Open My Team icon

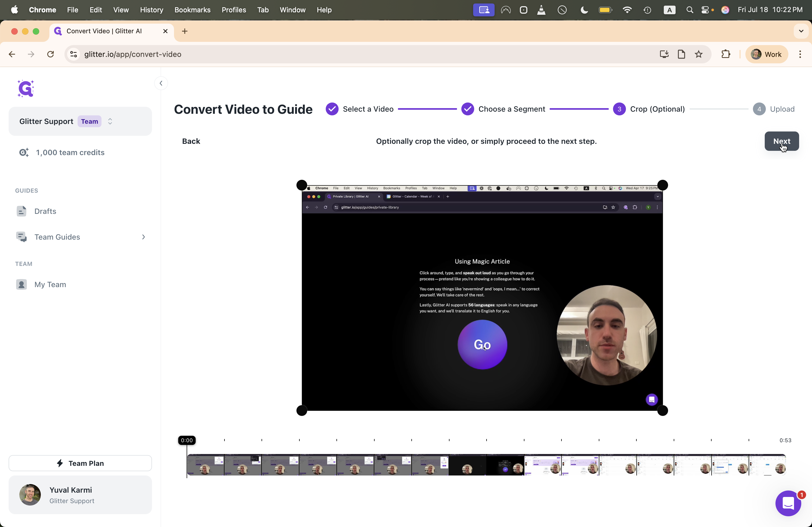[x=21, y=284]
